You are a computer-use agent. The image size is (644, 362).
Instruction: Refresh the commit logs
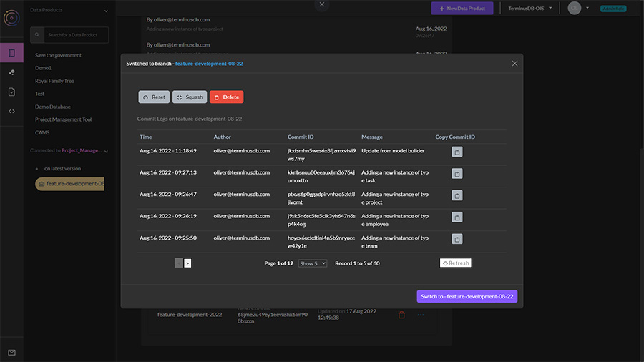click(456, 263)
